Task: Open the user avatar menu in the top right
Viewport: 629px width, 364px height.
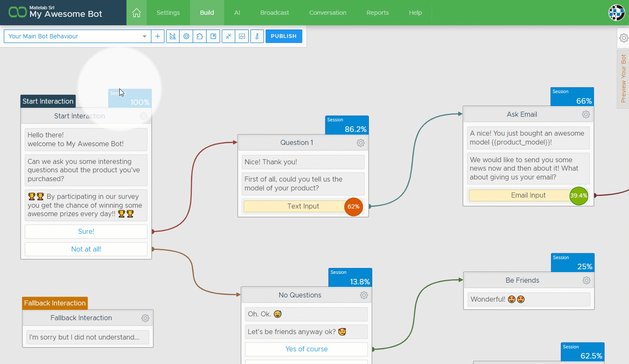Action: pos(616,13)
